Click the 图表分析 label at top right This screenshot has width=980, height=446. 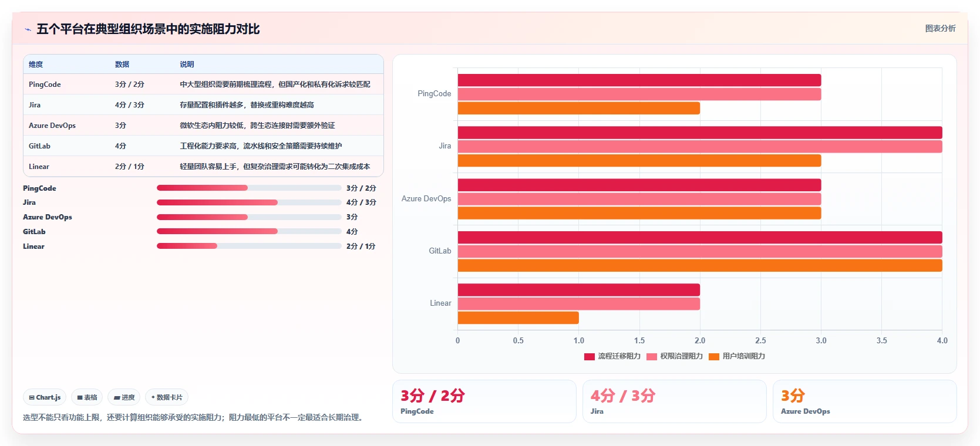[x=940, y=28]
